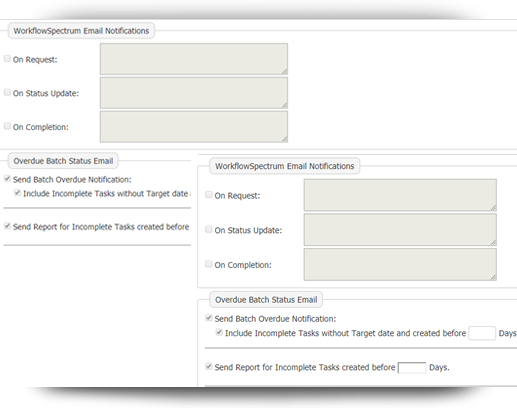
Task: Click 'Send Batch Overdue Notification:' label in front panel
Action: [x=275, y=319]
